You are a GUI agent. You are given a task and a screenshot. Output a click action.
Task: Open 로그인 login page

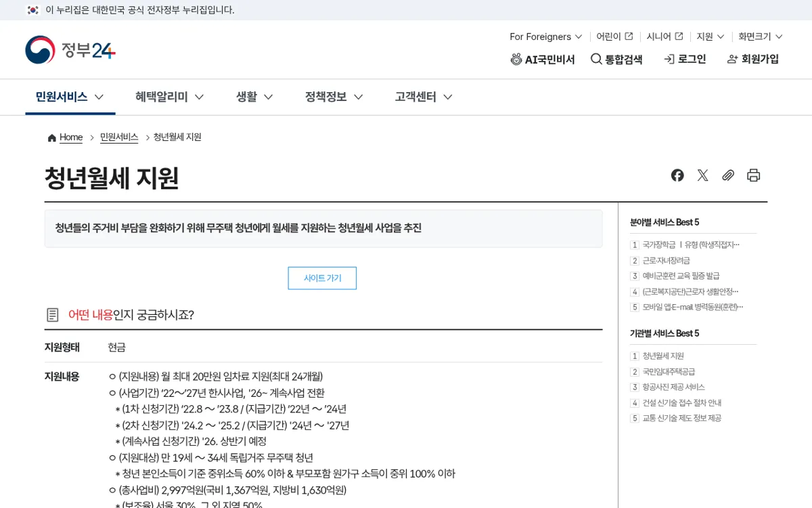pyautogui.click(x=685, y=60)
